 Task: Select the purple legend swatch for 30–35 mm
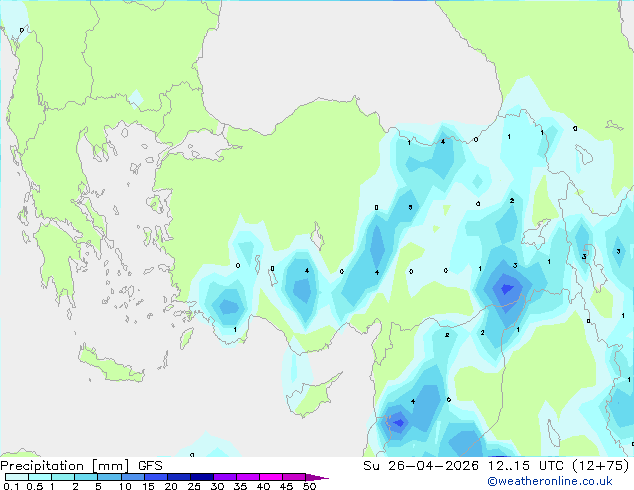point(225,477)
